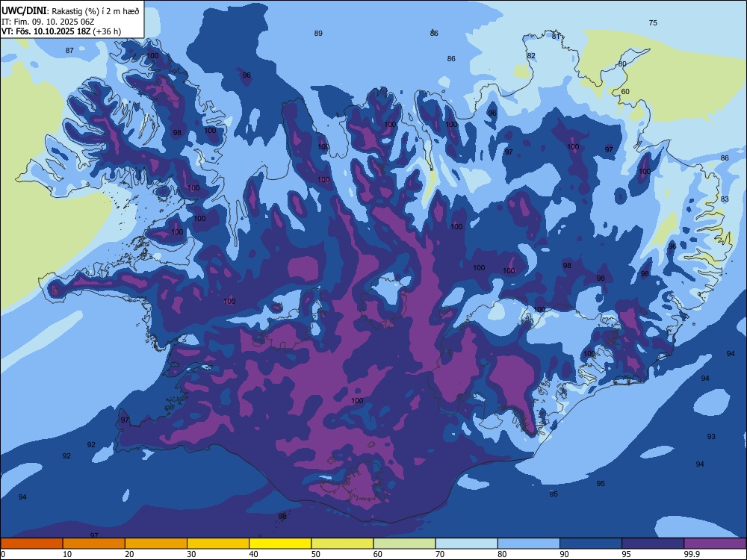Image resolution: width=747 pixels, height=560 pixels.
Task: Click the humidity value 82 on the map
Action: [x=531, y=56]
